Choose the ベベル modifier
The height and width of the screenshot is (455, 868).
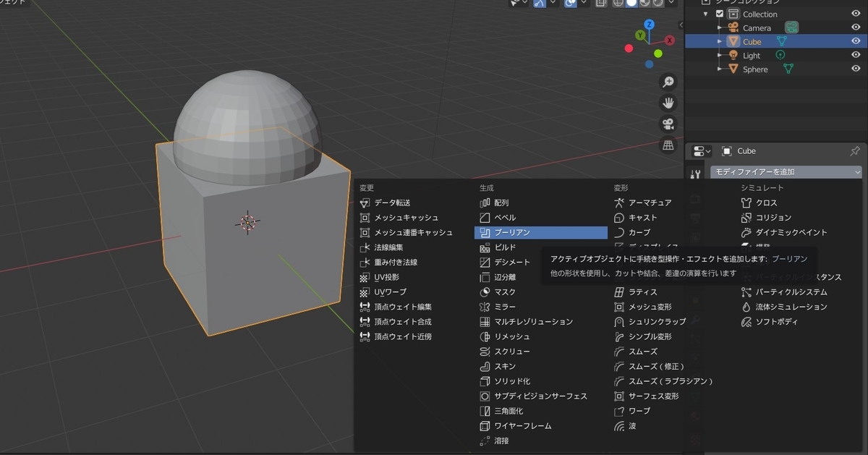[541, 217]
